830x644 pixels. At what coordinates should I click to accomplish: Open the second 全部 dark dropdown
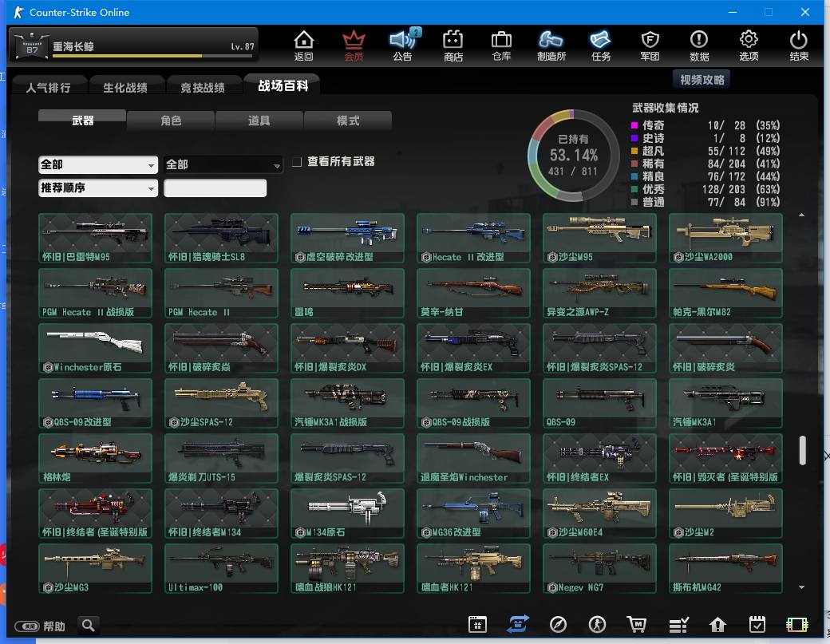tap(223, 164)
